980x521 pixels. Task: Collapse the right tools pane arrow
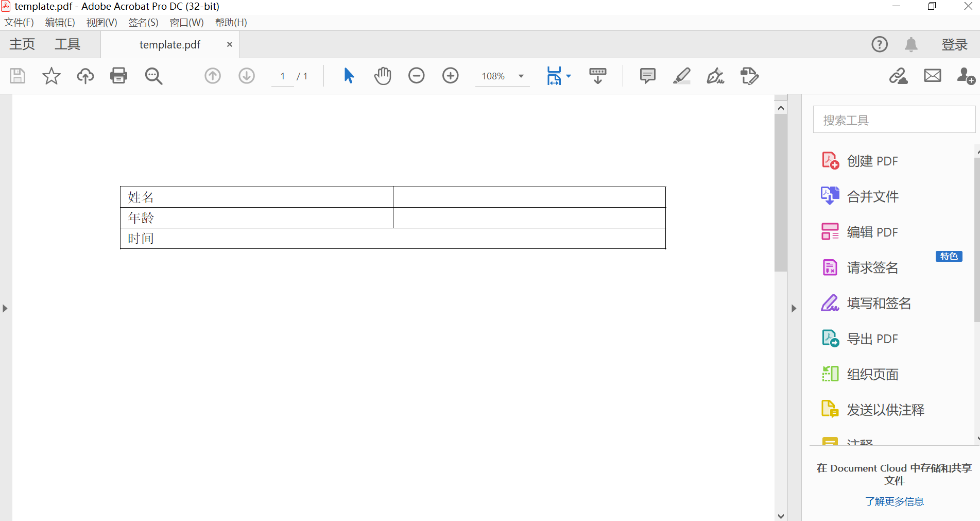tap(794, 308)
